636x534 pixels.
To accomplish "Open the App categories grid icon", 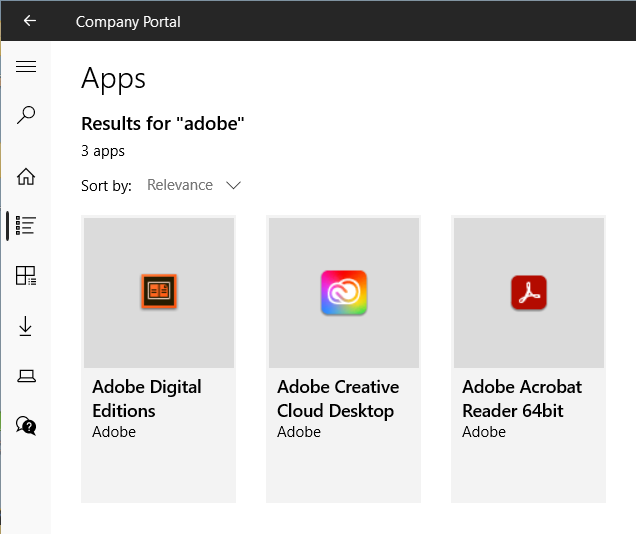I will (x=26, y=276).
